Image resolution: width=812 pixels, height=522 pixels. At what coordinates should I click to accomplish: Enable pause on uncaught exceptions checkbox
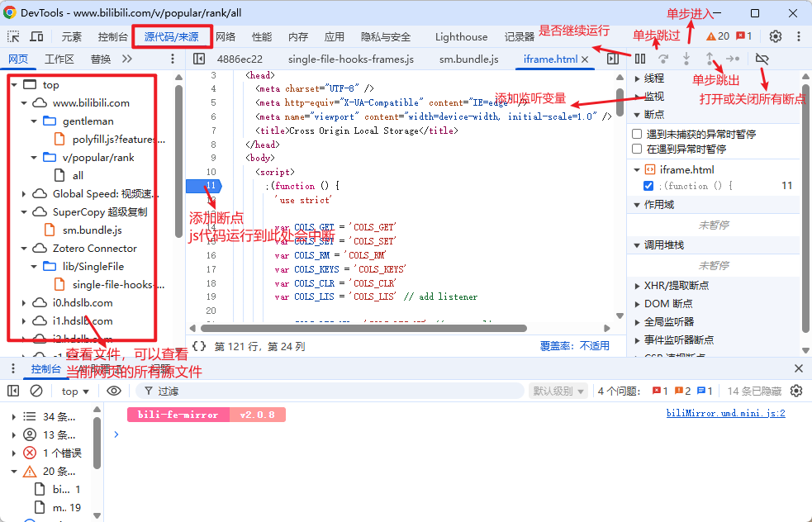pyautogui.click(x=637, y=134)
